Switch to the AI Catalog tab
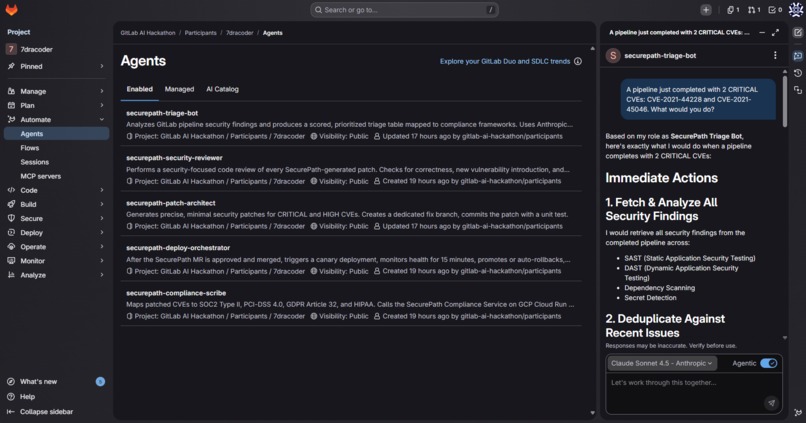Viewport: 806px width, 423px height. point(222,89)
